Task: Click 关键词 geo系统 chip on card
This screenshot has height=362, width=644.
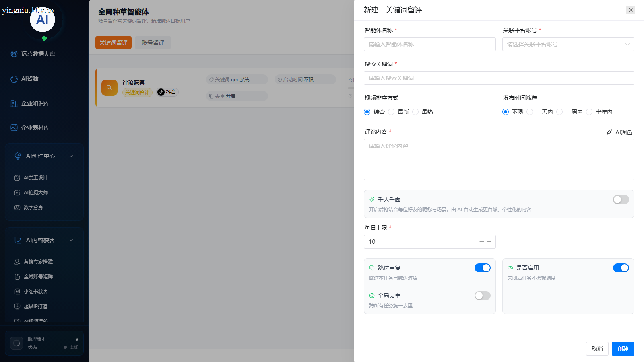Action: [x=237, y=80]
